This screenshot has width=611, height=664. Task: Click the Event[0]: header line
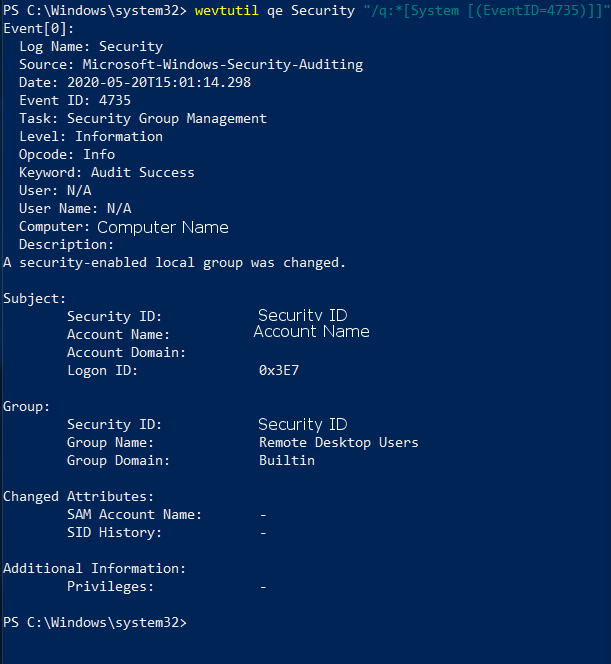coord(39,29)
